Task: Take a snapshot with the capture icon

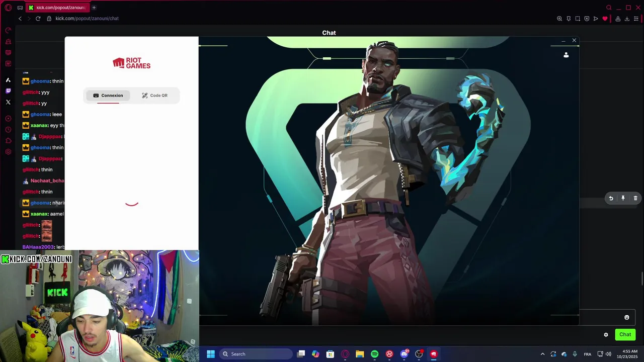Action: (578, 19)
